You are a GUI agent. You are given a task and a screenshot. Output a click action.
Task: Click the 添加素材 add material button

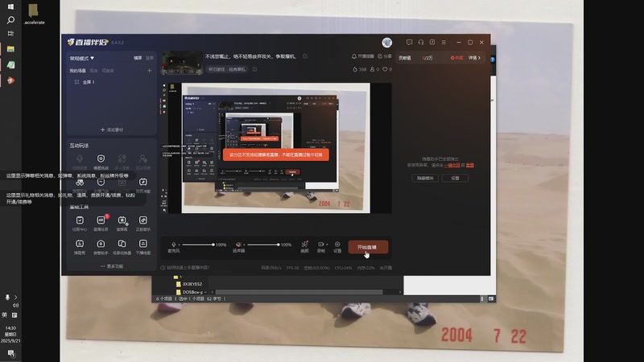click(112, 130)
